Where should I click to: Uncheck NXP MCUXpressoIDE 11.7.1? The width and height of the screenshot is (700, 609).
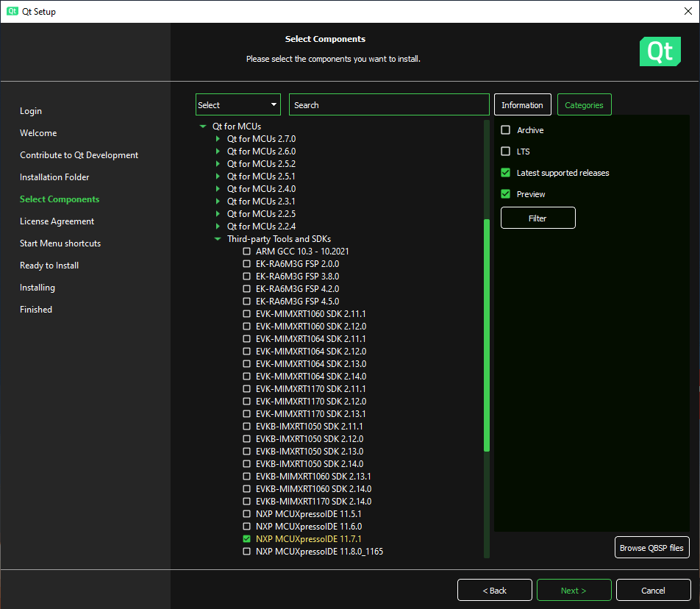(x=247, y=539)
